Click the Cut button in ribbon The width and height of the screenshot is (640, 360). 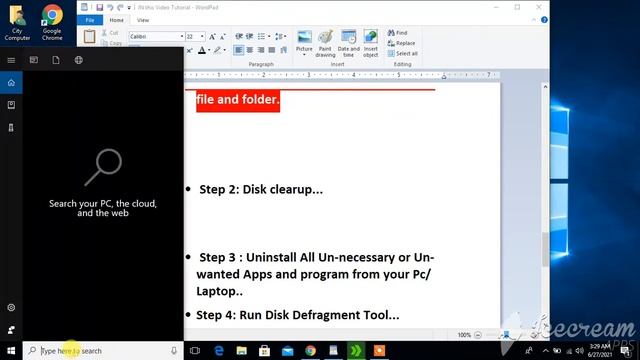110,33
